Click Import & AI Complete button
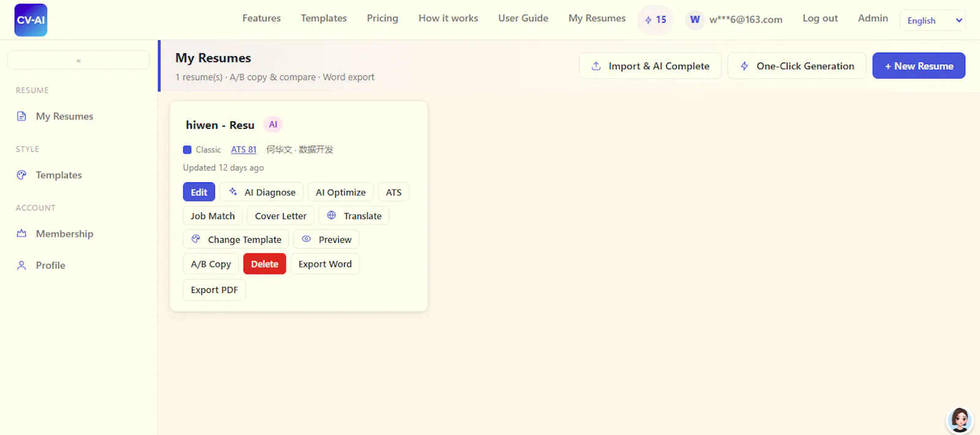The height and width of the screenshot is (435, 980). pos(650,66)
